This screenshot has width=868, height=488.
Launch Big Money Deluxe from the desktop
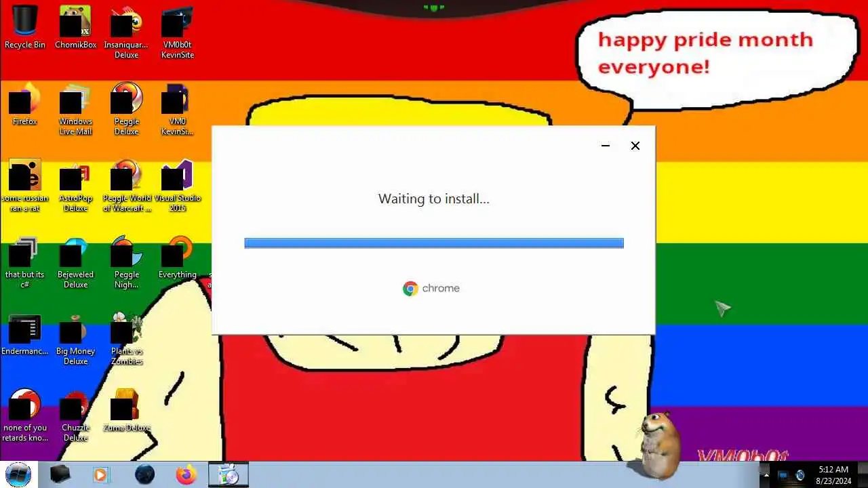(x=75, y=339)
